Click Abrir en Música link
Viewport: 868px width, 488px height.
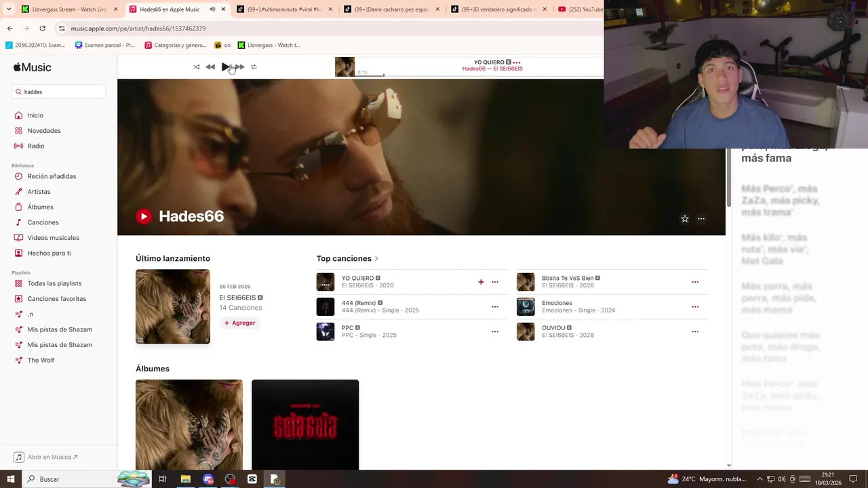tap(46, 457)
